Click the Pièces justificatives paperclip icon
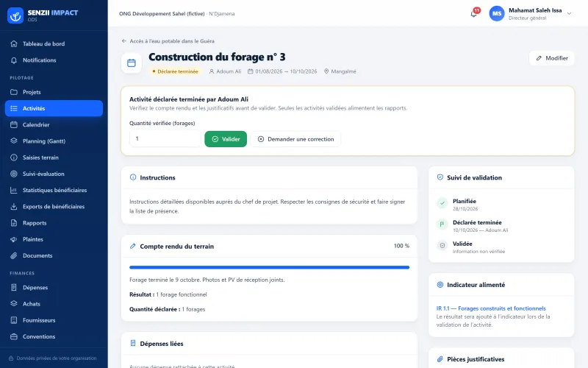 440,359
